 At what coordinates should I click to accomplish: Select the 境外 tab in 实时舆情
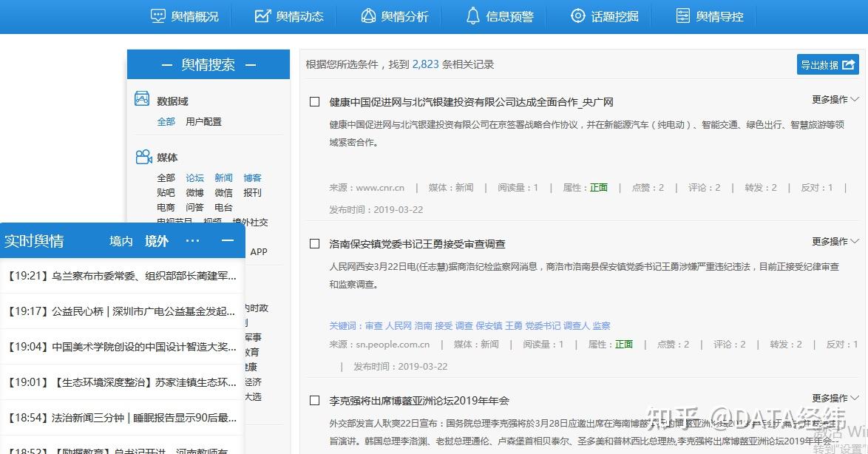click(156, 240)
